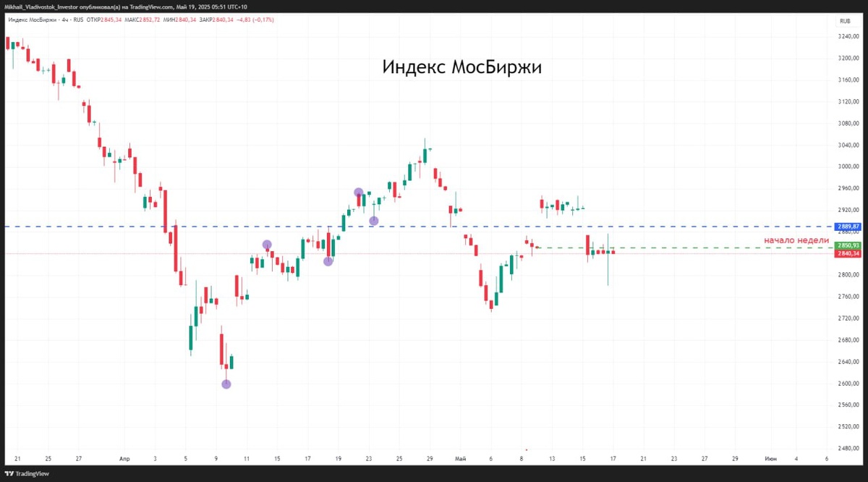Screen dimensions: 868x482
Task: Click the 3240,00 price axis label
Action: pos(847,36)
